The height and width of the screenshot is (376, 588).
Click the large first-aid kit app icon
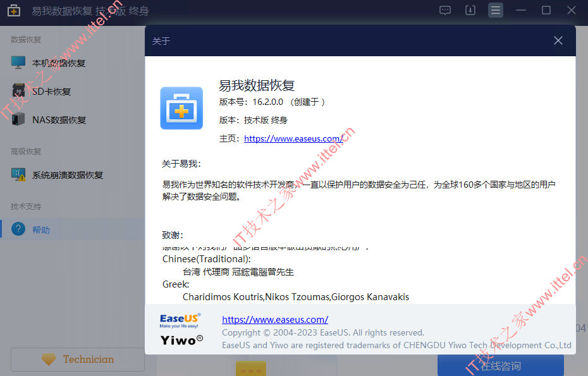181,108
